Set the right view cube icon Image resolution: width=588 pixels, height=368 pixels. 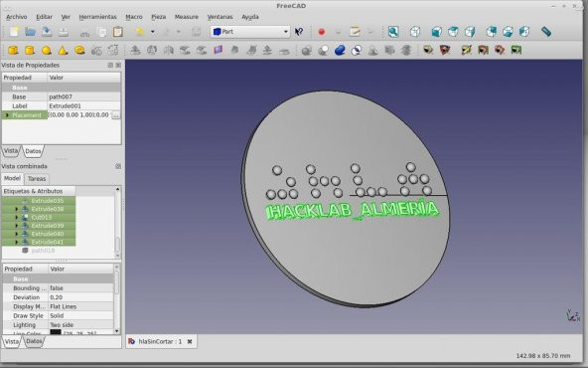coord(470,32)
